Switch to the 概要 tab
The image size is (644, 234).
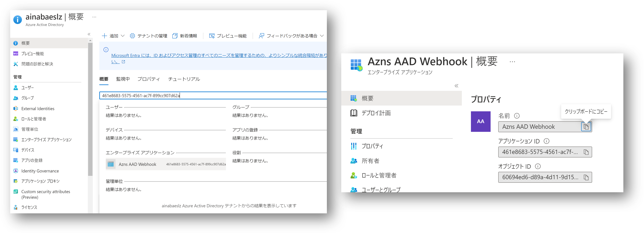click(x=104, y=79)
